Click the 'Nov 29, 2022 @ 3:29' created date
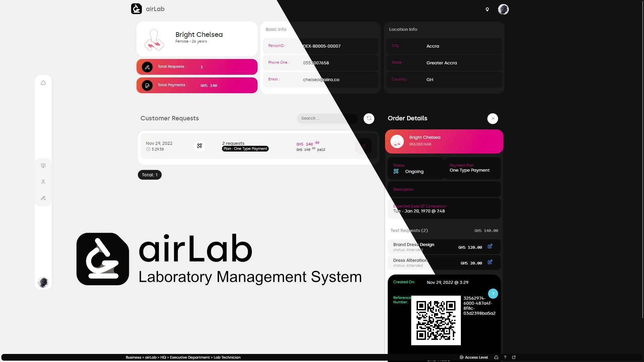The image size is (644, 362). coord(447,283)
